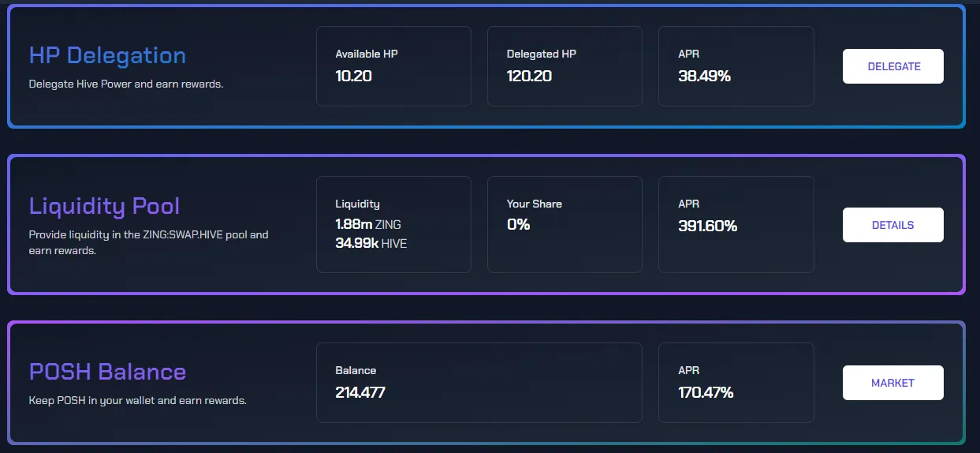The image size is (980, 453).
Task: Open Liquidity Pool DETAILS button
Action: tap(892, 225)
